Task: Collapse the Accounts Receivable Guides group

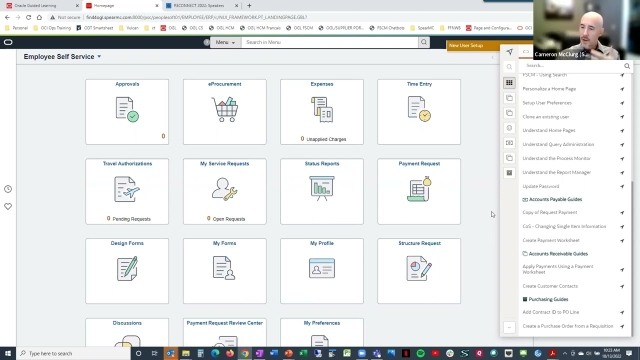Action: coord(555,254)
